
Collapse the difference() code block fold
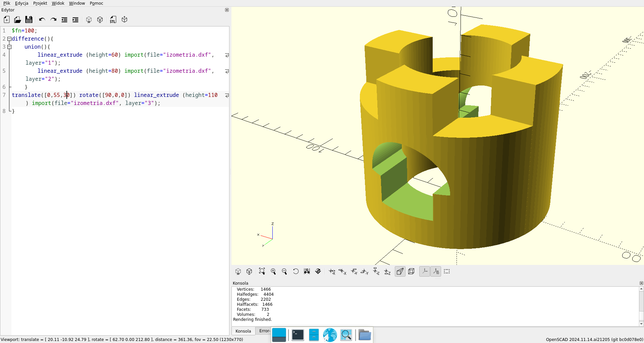(9, 39)
